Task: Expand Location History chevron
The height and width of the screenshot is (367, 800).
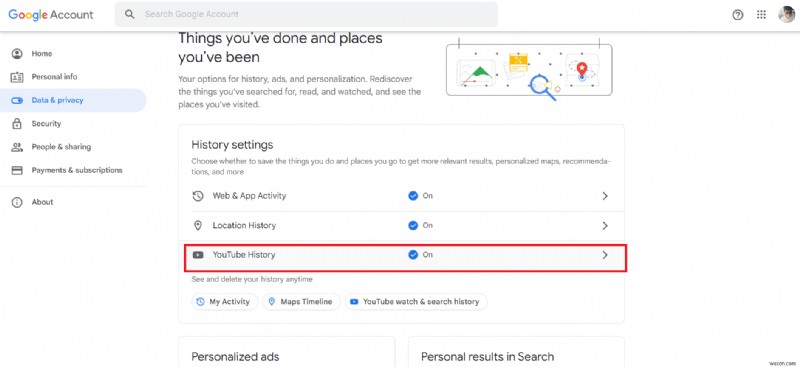Action: [x=605, y=226]
